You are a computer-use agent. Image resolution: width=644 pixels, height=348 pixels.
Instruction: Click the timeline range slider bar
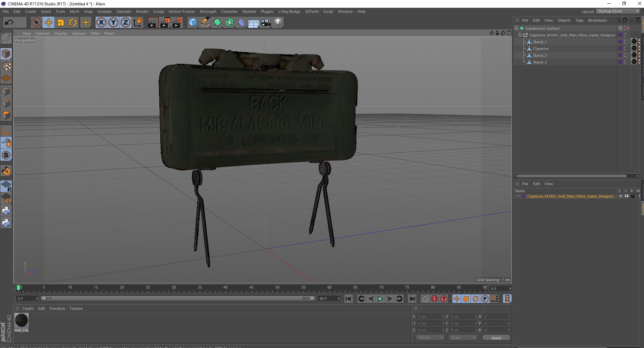(x=178, y=298)
